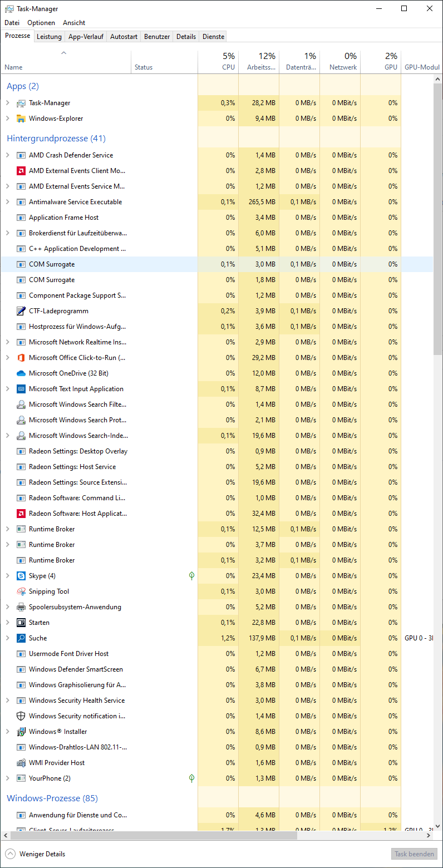Image resolution: width=443 pixels, height=868 pixels.
Task: Sort by the Status column header
Action: click(x=164, y=62)
